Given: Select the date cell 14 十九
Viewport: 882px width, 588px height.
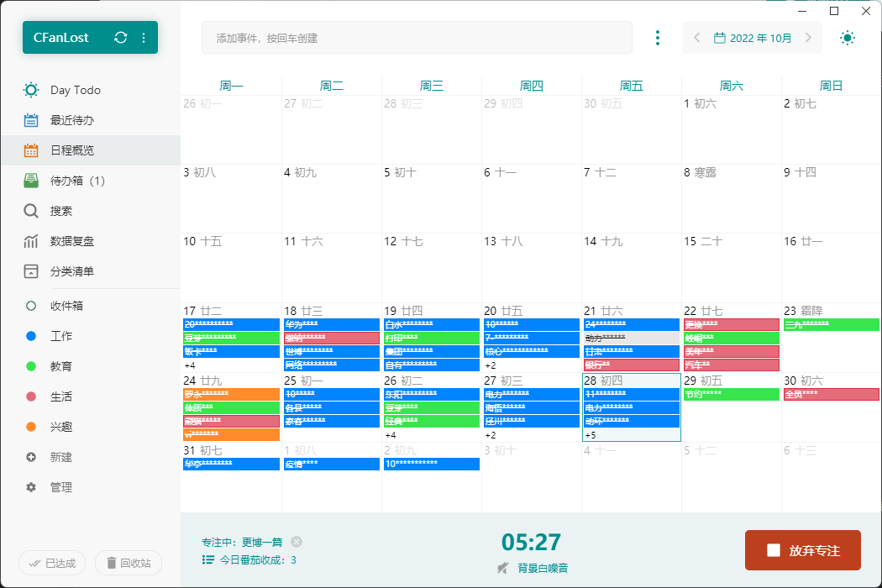Looking at the screenshot, I should pyautogui.click(x=632, y=268).
